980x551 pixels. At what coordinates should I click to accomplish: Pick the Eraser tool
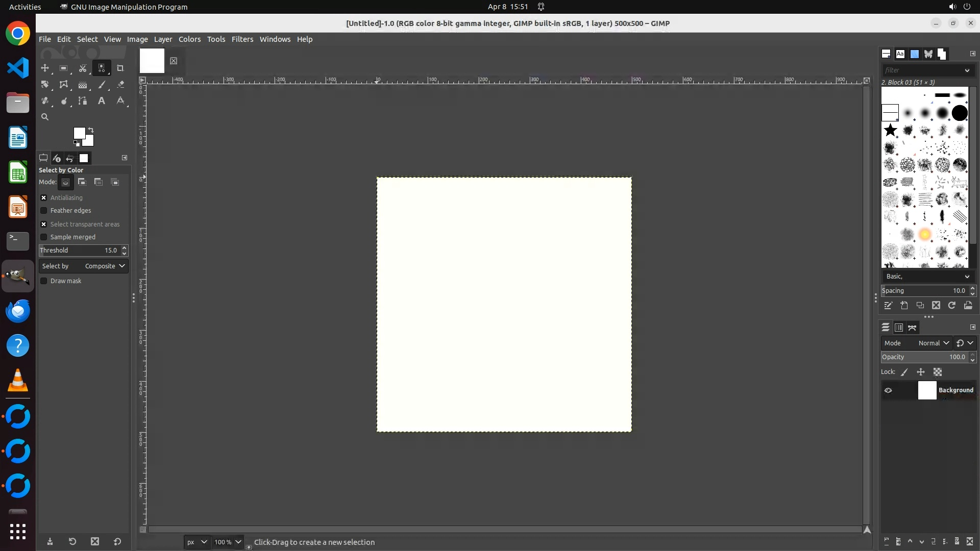[120, 85]
